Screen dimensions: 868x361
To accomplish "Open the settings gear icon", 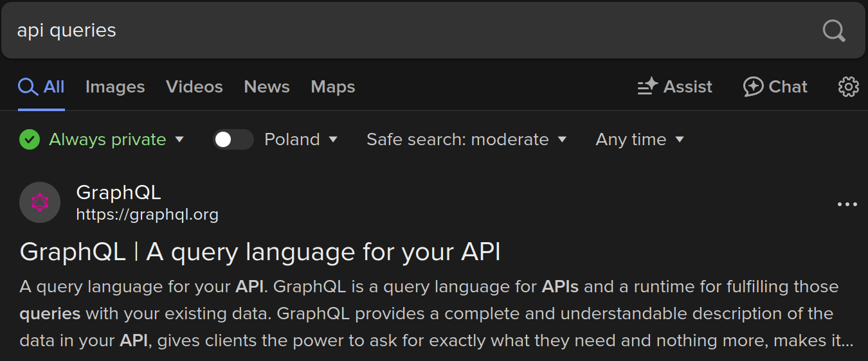I will (848, 87).
